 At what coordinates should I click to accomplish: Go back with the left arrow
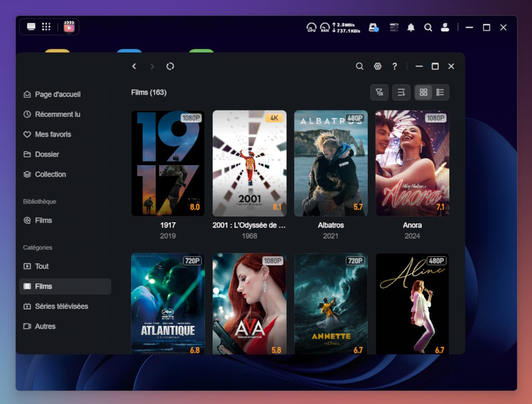pos(134,66)
